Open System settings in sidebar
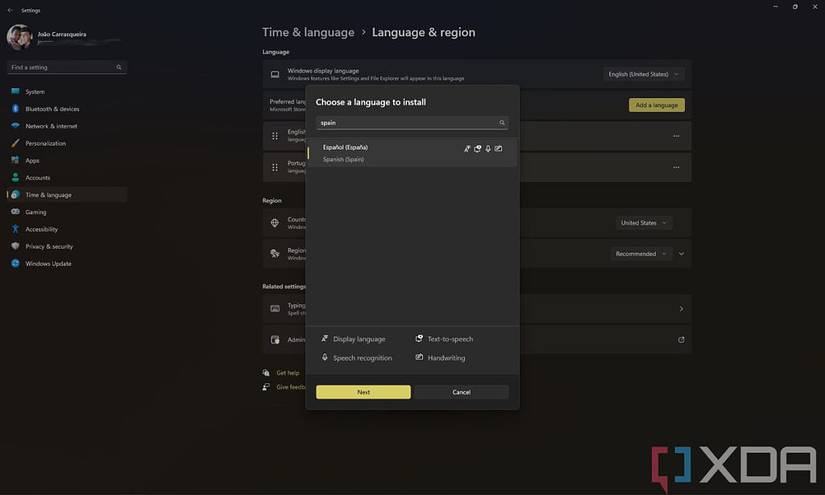The width and height of the screenshot is (825, 495). (66, 92)
